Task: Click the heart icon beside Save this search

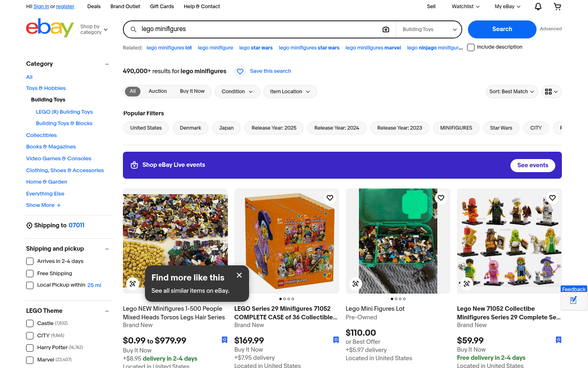Action: click(x=240, y=72)
